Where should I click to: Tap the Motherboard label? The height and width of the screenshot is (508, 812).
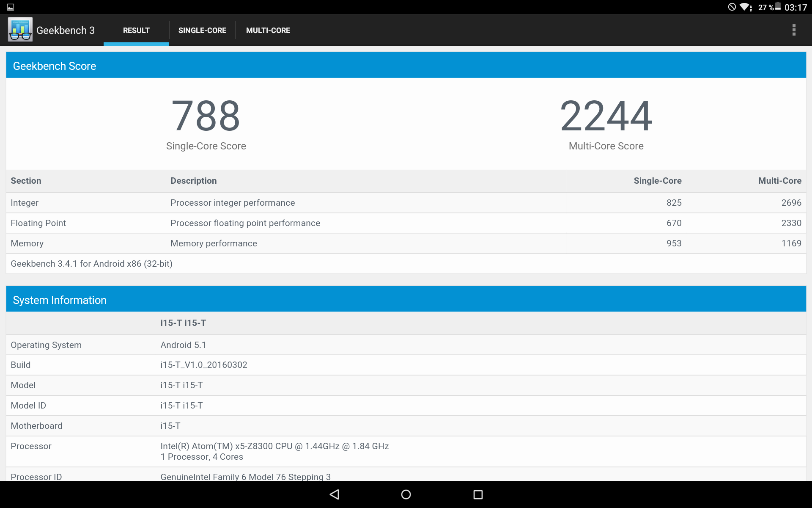(36, 426)
